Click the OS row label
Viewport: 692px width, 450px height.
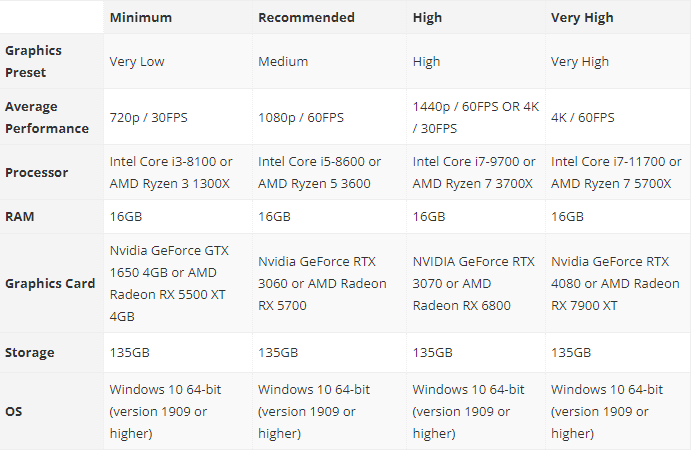pos(13,412)
